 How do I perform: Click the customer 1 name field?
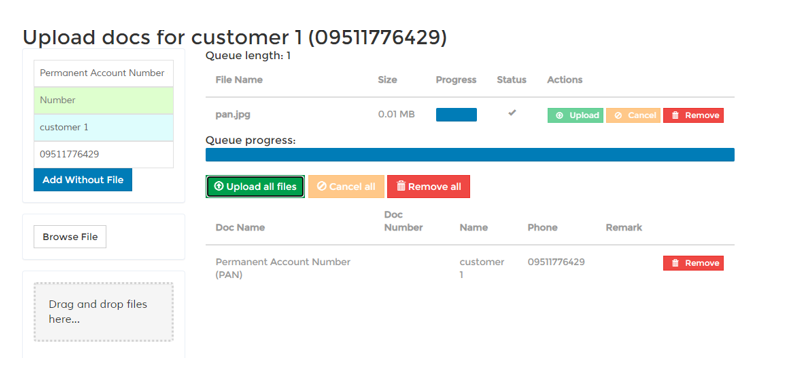click(104, 127)
